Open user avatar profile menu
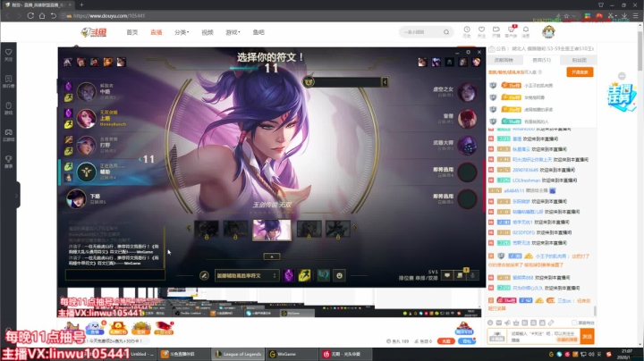 (x=548, y=31)
